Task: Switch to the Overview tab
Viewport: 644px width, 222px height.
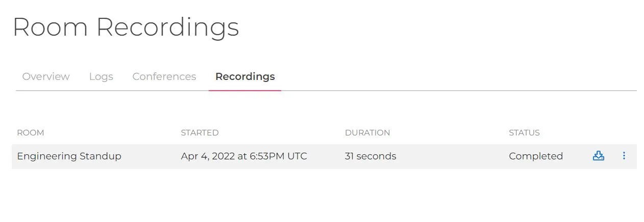Action: click(46, 76)
